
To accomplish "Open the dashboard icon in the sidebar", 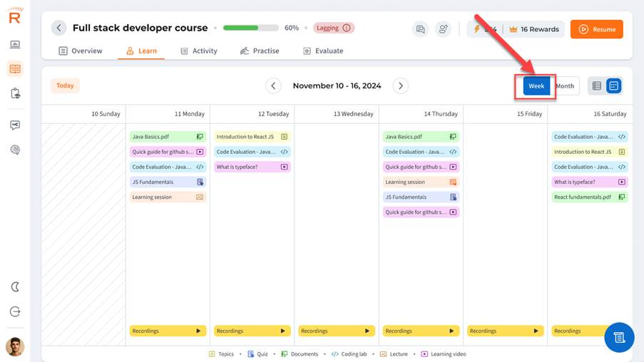I will pos(15,44).
